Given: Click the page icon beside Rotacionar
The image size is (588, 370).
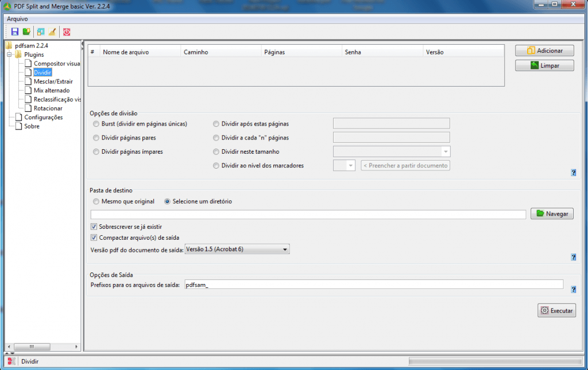Looking at the screenshot, I should [x=28, y=108].
